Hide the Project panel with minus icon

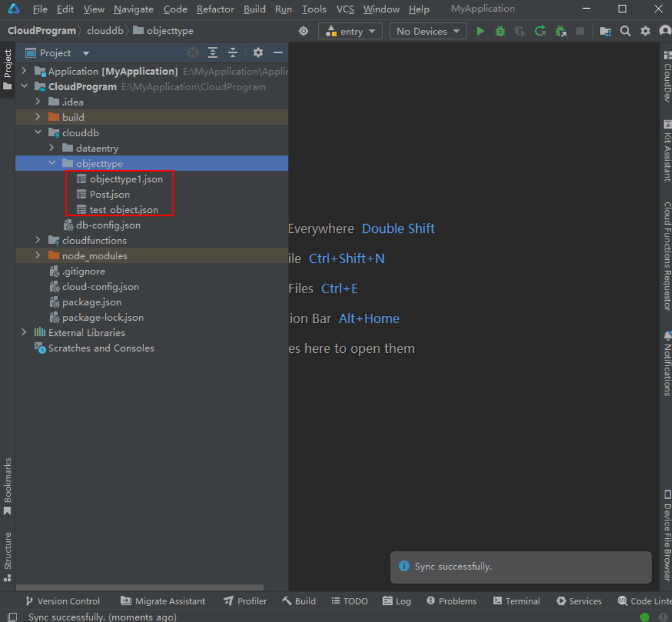[x=278, y=53]
